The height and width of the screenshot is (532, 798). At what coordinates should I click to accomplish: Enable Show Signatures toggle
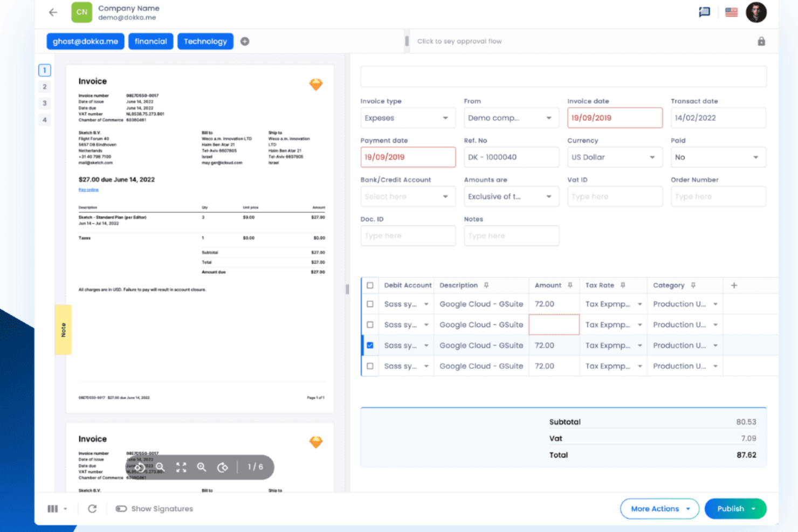point(121,508)
